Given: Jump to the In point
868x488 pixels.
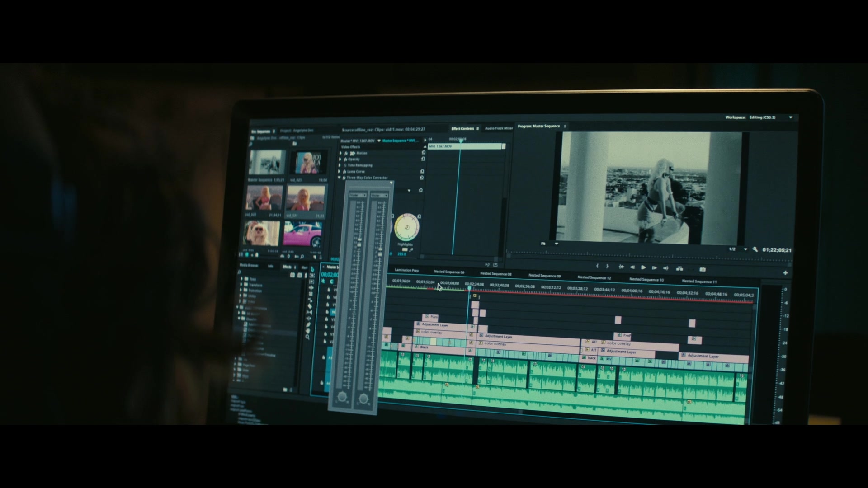Looking at the screenshot, I should (x=621, y=267).
